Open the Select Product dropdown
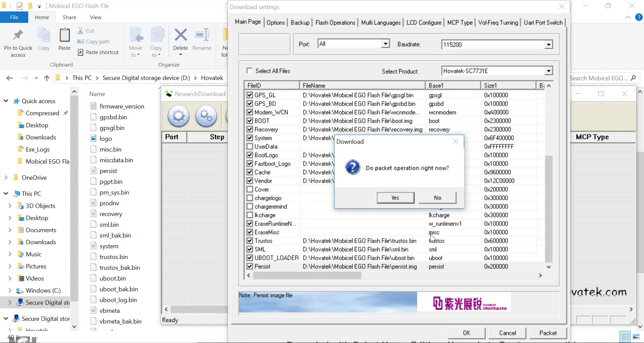This screenshot has width=644, height=343. tap(548, 71)
